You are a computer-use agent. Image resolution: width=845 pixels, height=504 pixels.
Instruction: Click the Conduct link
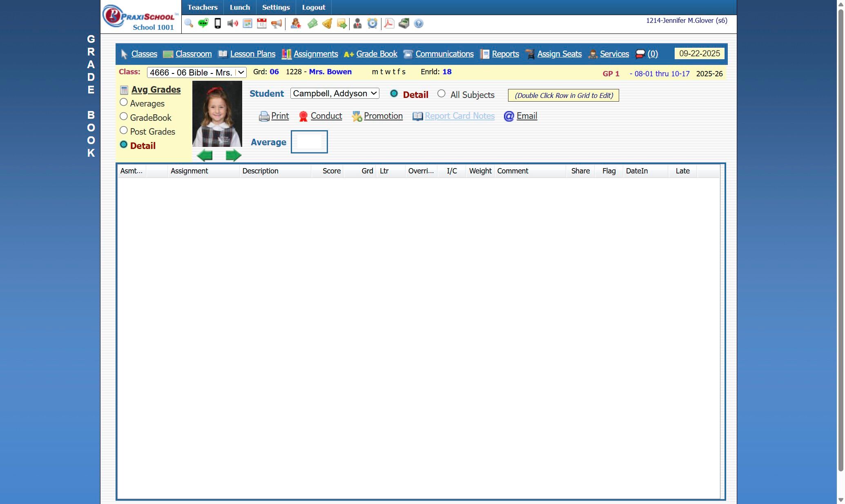click(326, 116)
